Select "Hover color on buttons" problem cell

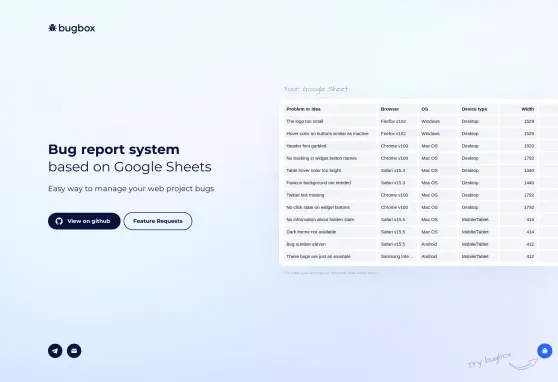point(330,134)
